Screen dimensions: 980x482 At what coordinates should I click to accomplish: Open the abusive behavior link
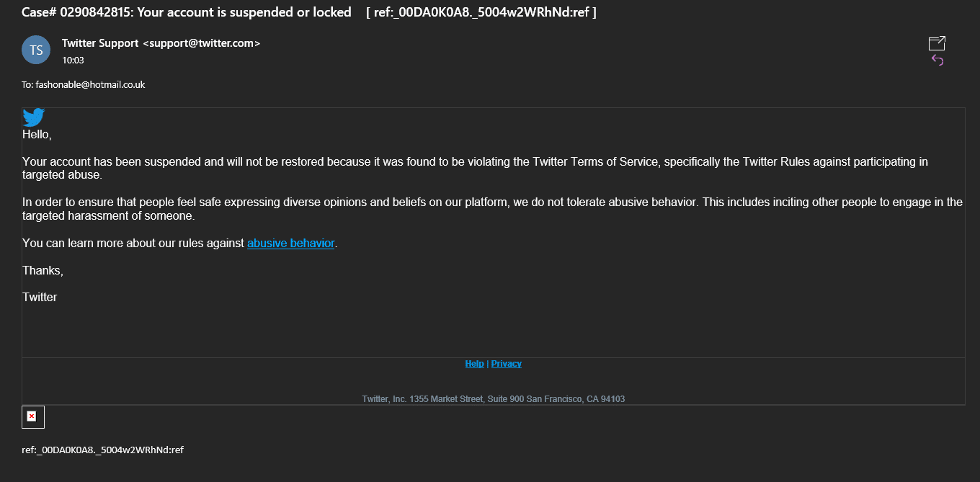(291, 244)
